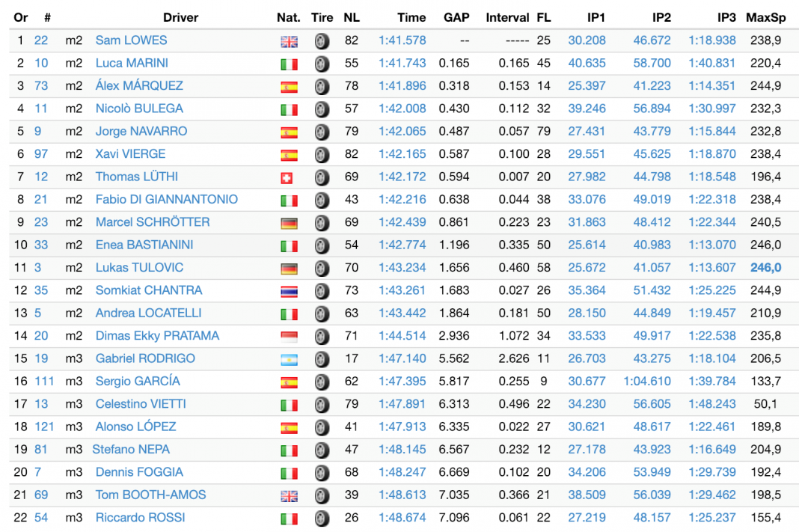Click the IP1 time 38.509 for Tom Booth-Amos
The height and width of the screenshot is (532, 799).
point(587,495)
